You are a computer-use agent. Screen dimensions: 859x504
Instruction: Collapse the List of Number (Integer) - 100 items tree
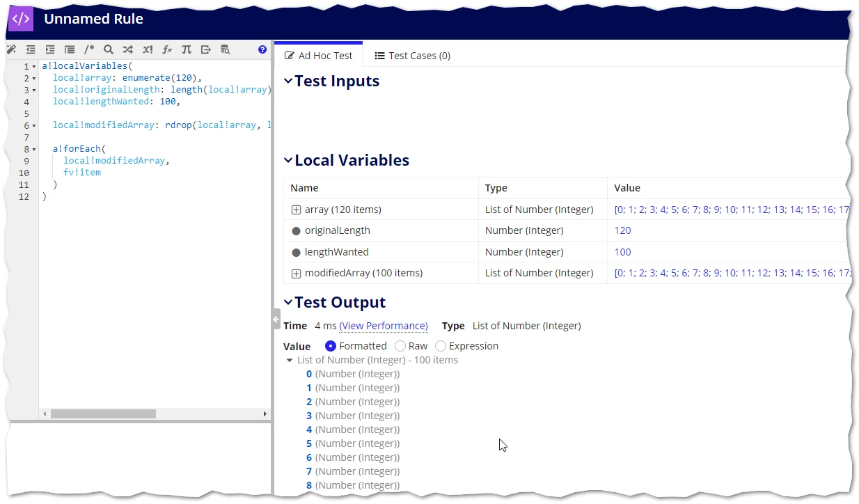(x=290, y=361)
